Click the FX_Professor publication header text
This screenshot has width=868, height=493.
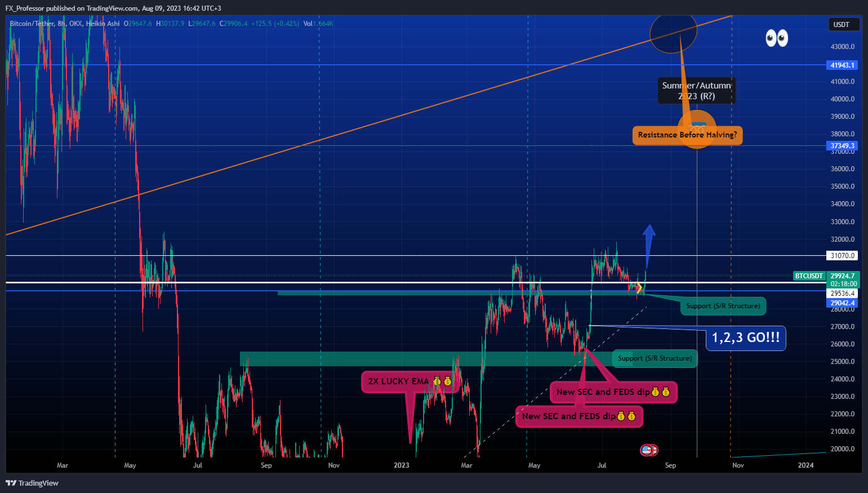coord(113,8)
